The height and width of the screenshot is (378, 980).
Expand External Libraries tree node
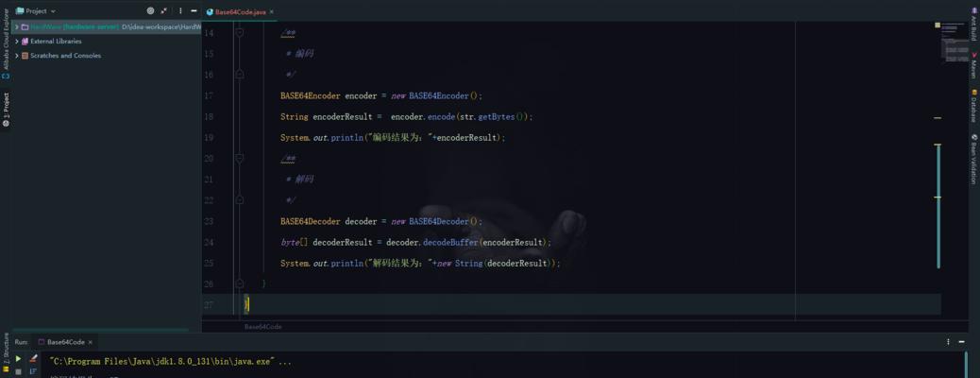[x=16, y=42]
